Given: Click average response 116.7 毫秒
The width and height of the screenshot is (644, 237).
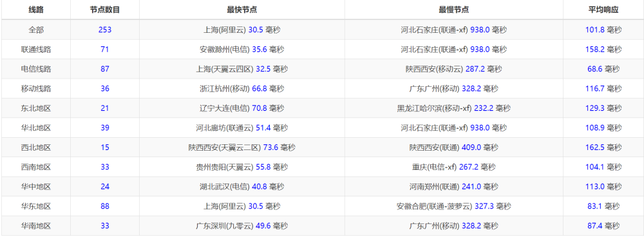Looking at the screenshot, I should (x=603, y=89).
